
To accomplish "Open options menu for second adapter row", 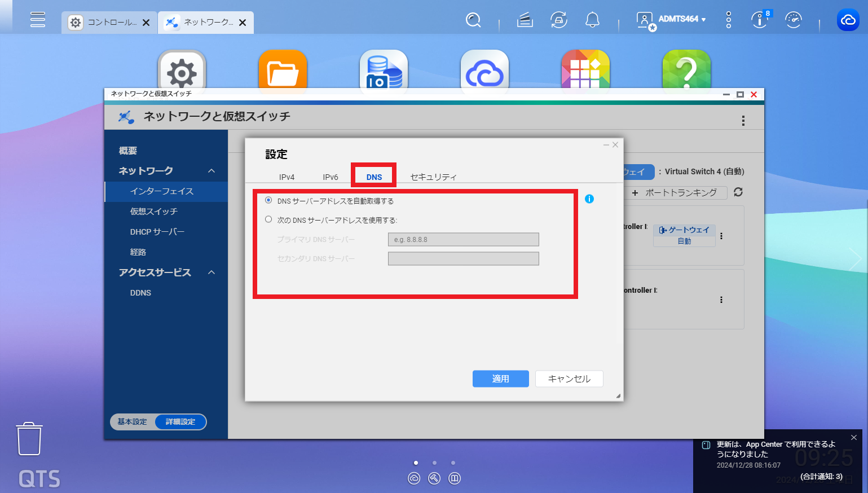I will tap(721, 300).
